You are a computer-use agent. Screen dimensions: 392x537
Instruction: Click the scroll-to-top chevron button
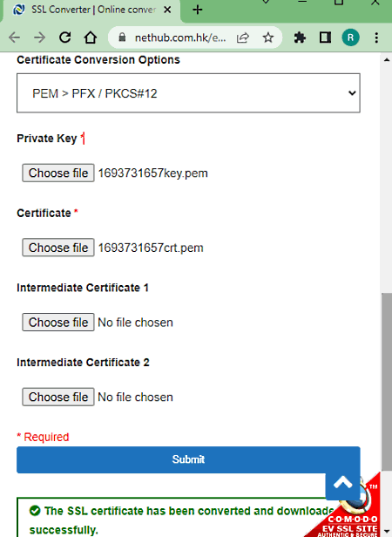click(342, 482)
